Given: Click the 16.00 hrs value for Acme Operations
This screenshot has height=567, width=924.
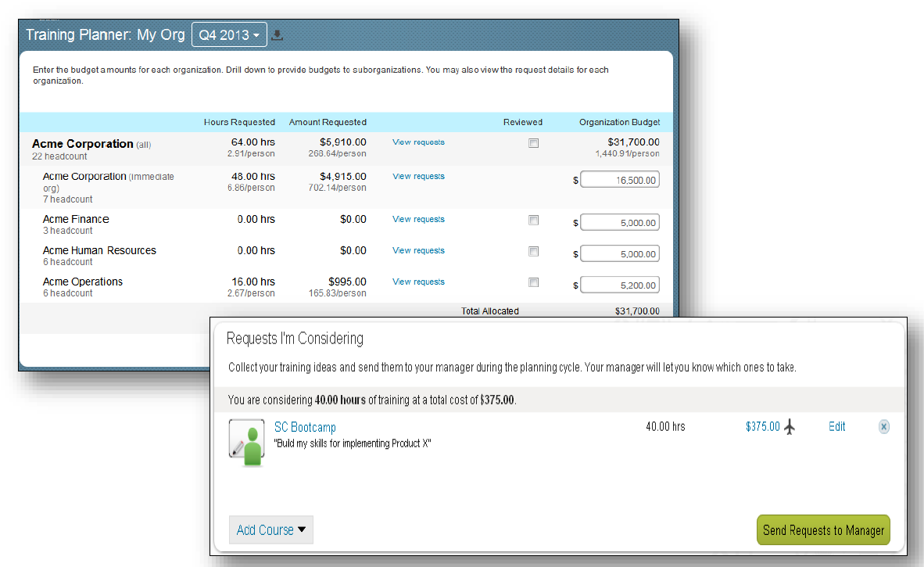Looking at the screenshot, I should pyautogui.click(x=252, y=282).
